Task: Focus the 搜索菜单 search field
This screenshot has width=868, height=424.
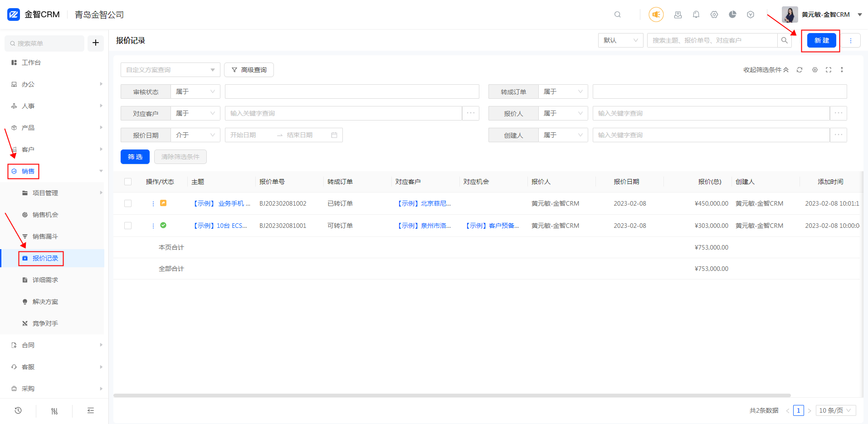Action: coord(44,43)
